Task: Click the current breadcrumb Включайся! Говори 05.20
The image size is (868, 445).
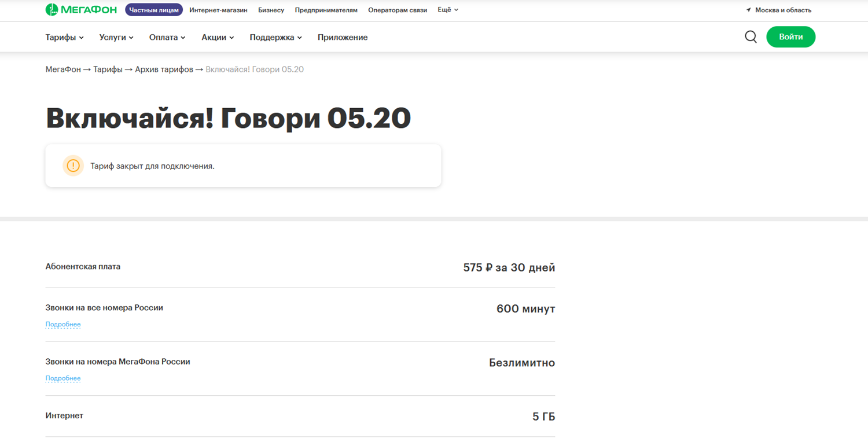Action: pos(255,69)
